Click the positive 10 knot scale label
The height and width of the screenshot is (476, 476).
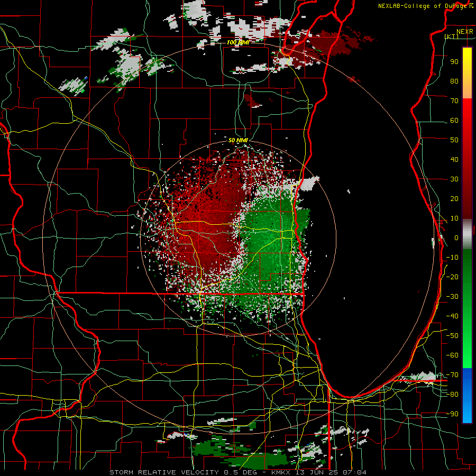click(454, 218)
